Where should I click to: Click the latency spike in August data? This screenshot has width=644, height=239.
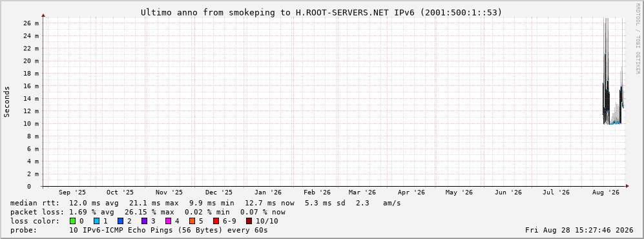click(605, 70)
